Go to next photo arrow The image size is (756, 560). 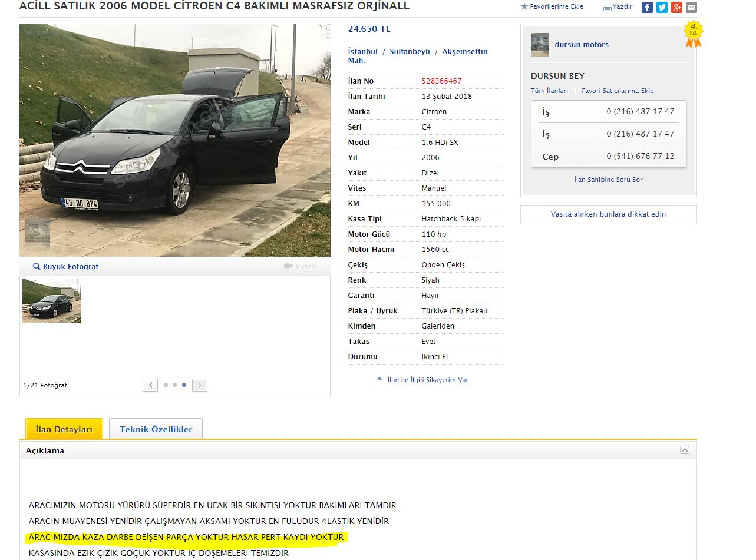click(x=200, y=385)
